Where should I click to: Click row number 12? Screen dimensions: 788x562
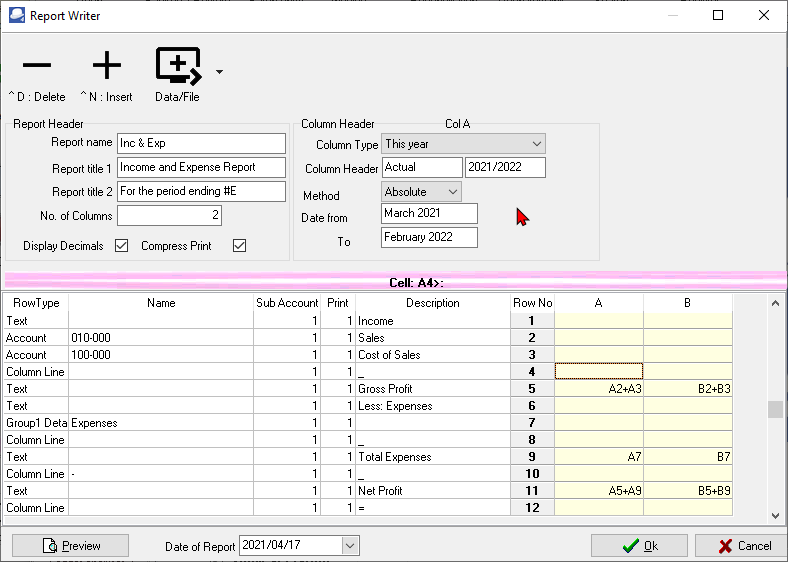pos(532,508)
